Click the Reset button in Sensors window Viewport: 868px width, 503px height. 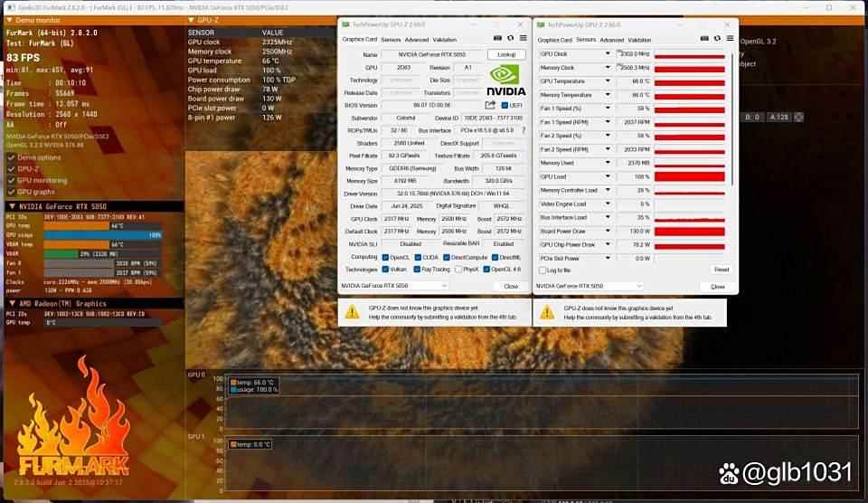coord(722,270)
